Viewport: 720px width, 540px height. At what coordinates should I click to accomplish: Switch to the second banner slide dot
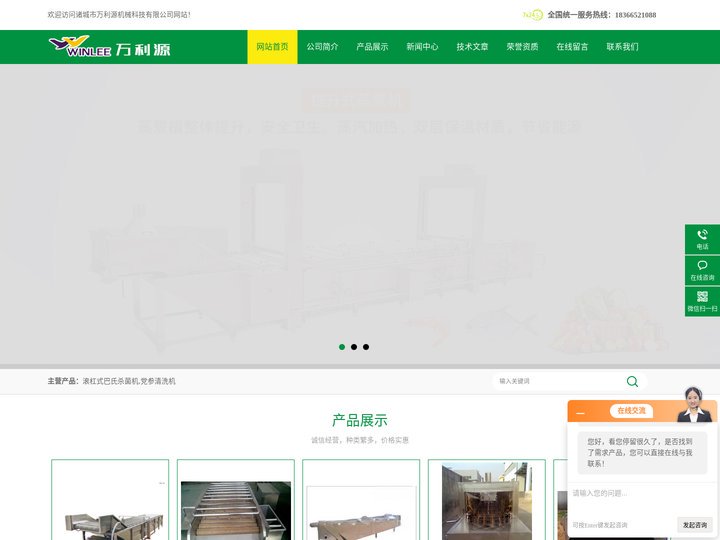point(354,347)
